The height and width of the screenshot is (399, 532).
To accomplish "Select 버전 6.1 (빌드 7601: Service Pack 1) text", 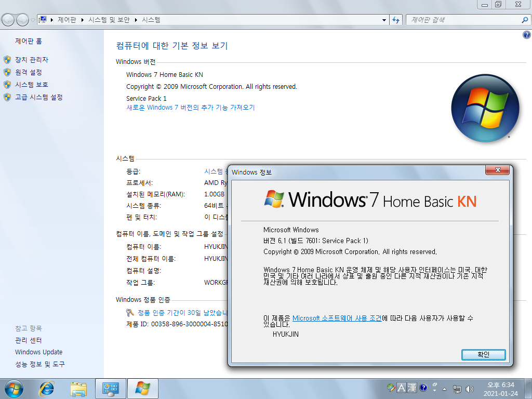I will [x=315, y=241].
